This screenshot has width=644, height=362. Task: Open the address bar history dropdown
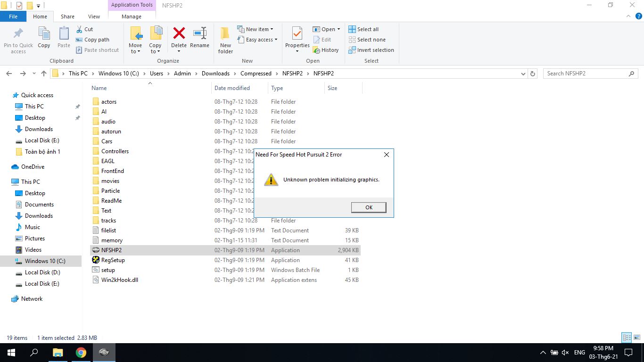pyautogui.click(x=523, y=74)
